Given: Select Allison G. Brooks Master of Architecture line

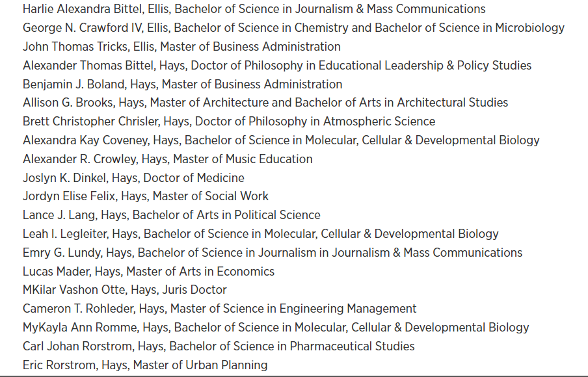Looking at the screenshot, I should pyautogui.click(x=265, y=102).
